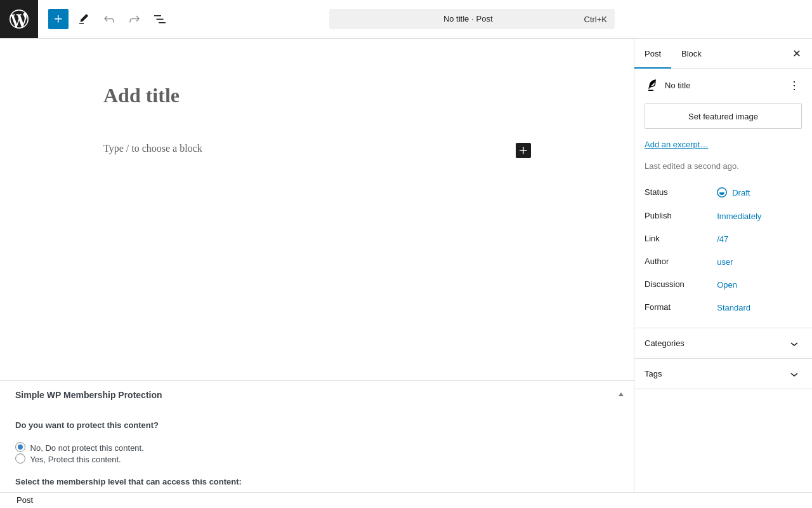Open the Document Overview list icon

tap(160, 19)
